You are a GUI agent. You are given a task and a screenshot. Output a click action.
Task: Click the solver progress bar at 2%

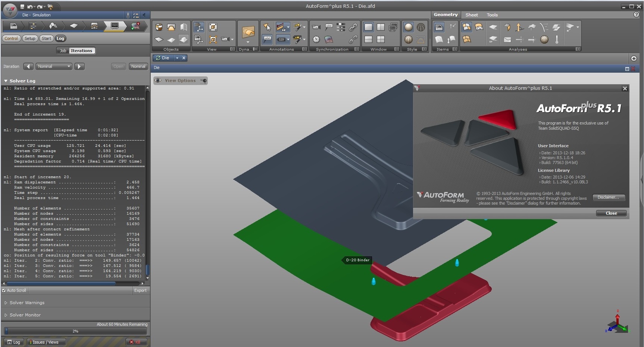click(75, 331)
